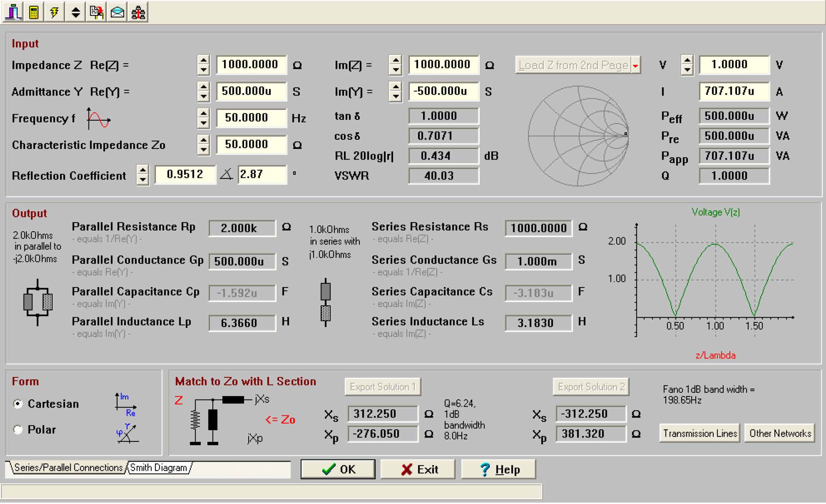This screenshot has height=504, width=826.
Task: Click the Export Solution 1 button
Action: [383, 387]
